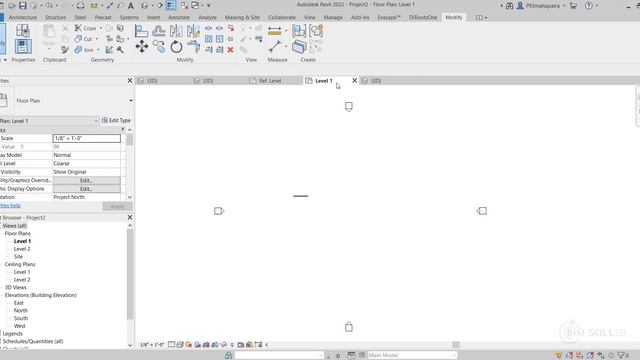The image size is (640, 360).
Task: Select the Offset tool
Action: tap(159, 31)
